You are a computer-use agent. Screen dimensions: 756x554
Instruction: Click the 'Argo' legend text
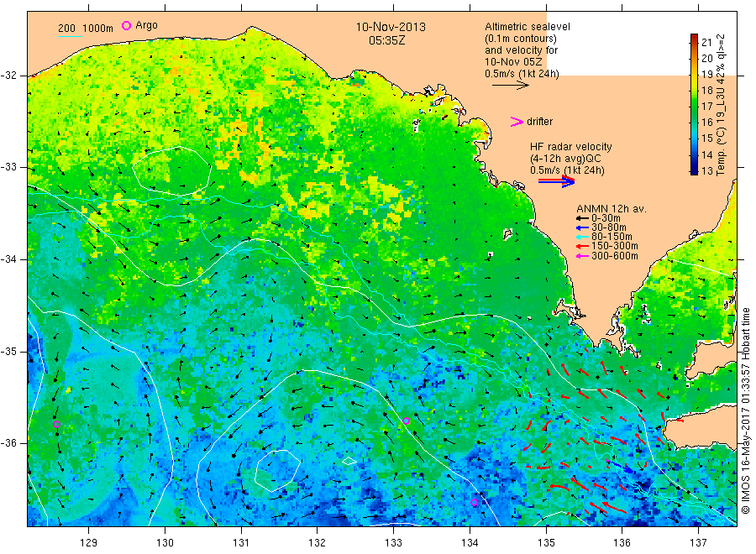pos(146,25)
